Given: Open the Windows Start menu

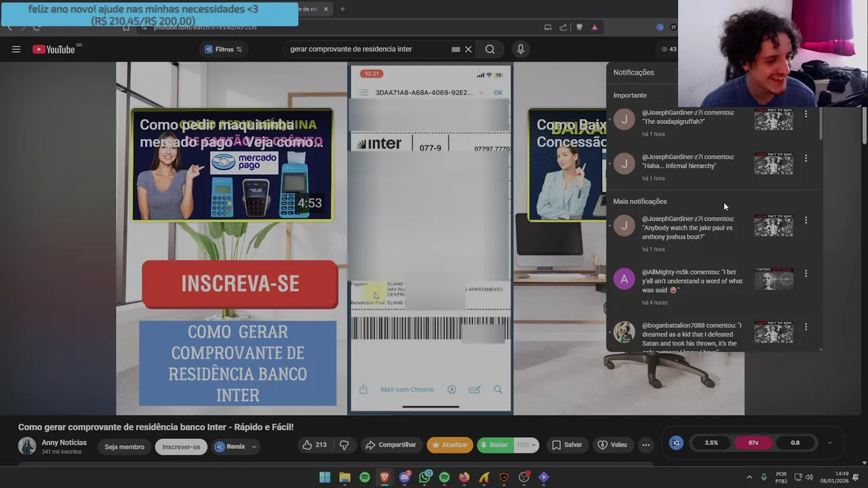Looking at the screenshot, I should 325,477.
